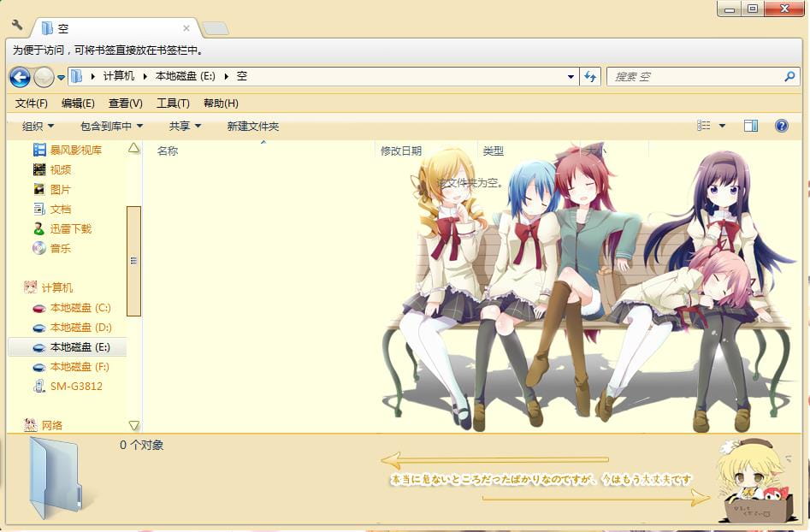The width and height of the screenshot is (810, 532).
Task: Click the sidebar scroll down arrow
Action: (x=133, y=426)
